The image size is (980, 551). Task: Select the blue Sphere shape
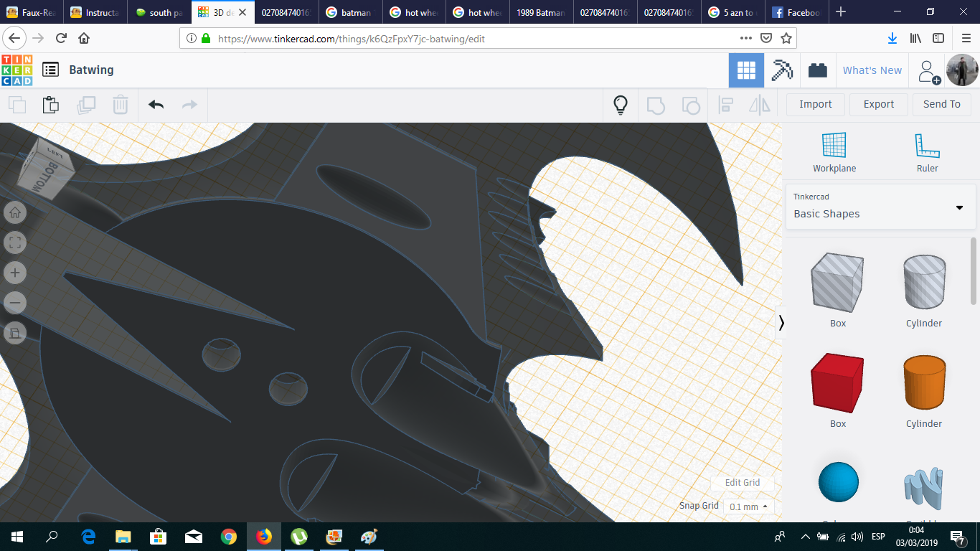(x=838, y=482)
